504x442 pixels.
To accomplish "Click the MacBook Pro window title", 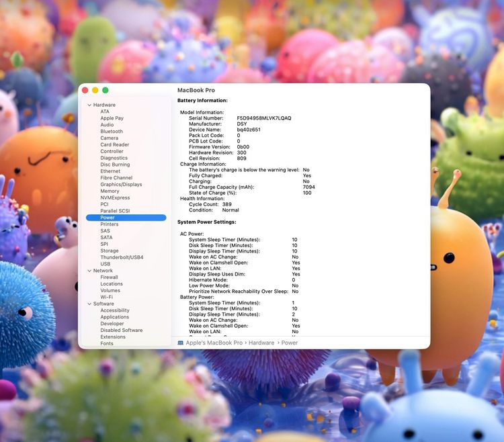I will [196, 90].
